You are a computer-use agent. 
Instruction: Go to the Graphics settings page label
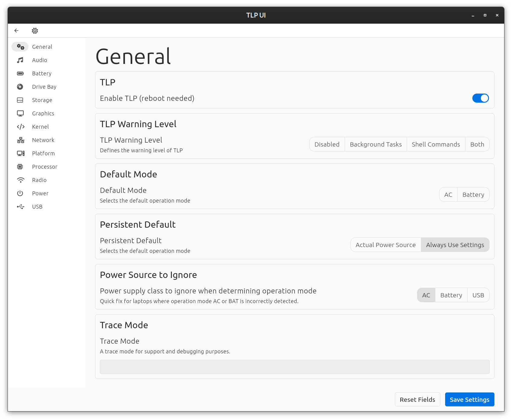click(x=43, y=113)
